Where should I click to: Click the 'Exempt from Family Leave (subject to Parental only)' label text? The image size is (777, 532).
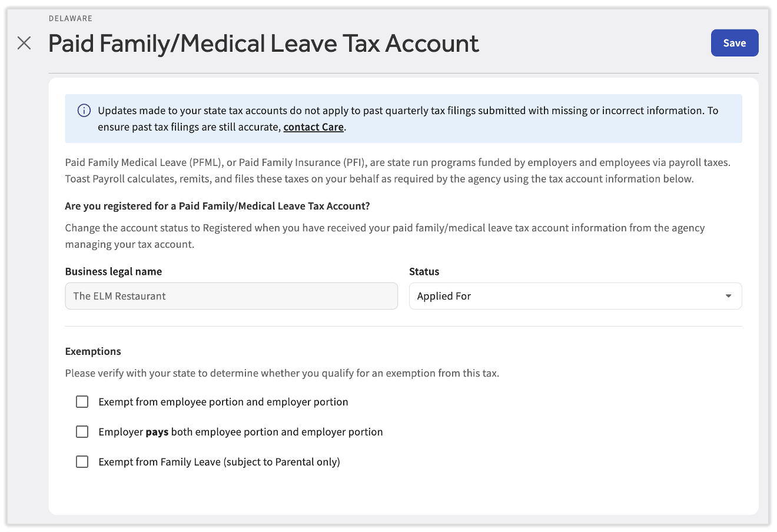click(219, 462)
